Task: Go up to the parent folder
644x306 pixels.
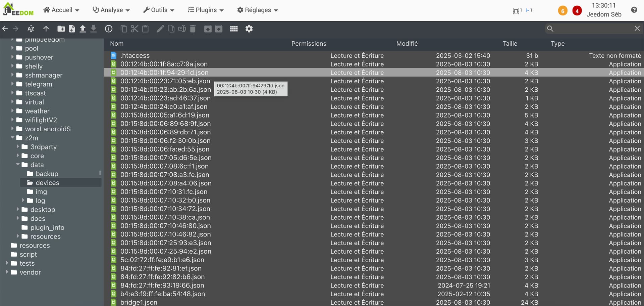Action: pos(46,29)
